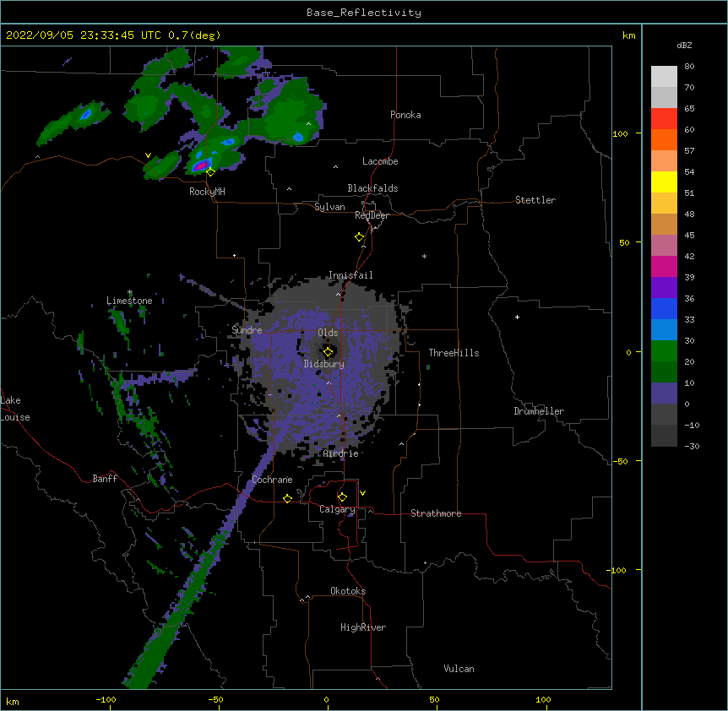
Task: Select the radar site marker between Olds and Didsbury
Action: pyautogui.click(x=328, y=352)
